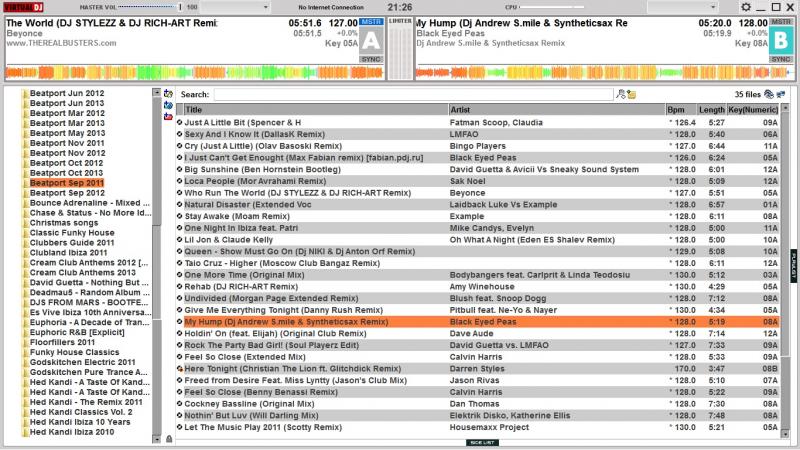Toggle the LIMITER indicator

(x=400, y=21)
